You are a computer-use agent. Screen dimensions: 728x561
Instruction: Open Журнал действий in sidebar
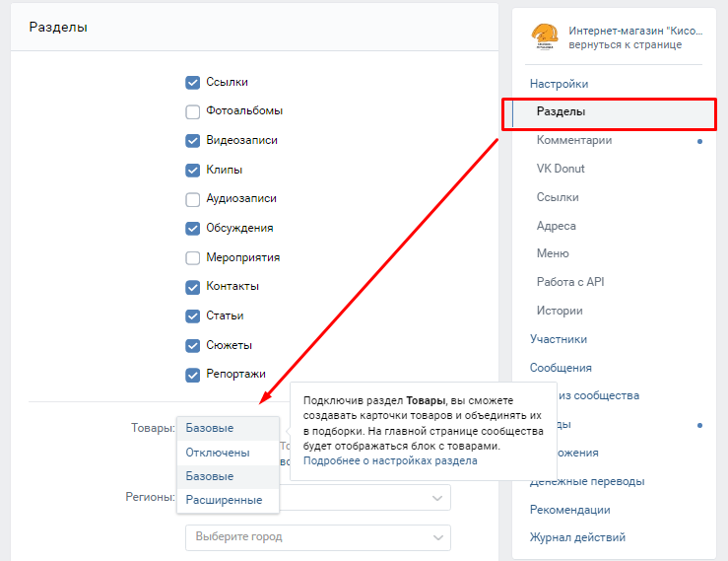577,537
